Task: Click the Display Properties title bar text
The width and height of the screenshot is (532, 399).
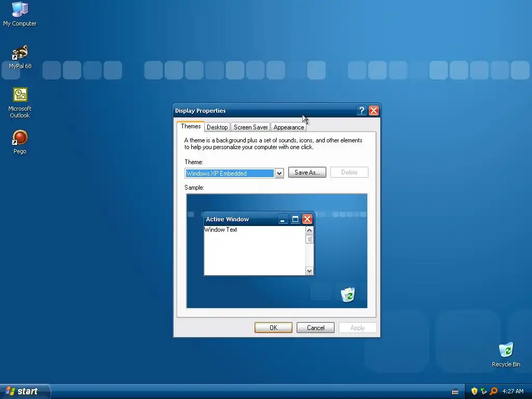Action: (x=200, y=111)
